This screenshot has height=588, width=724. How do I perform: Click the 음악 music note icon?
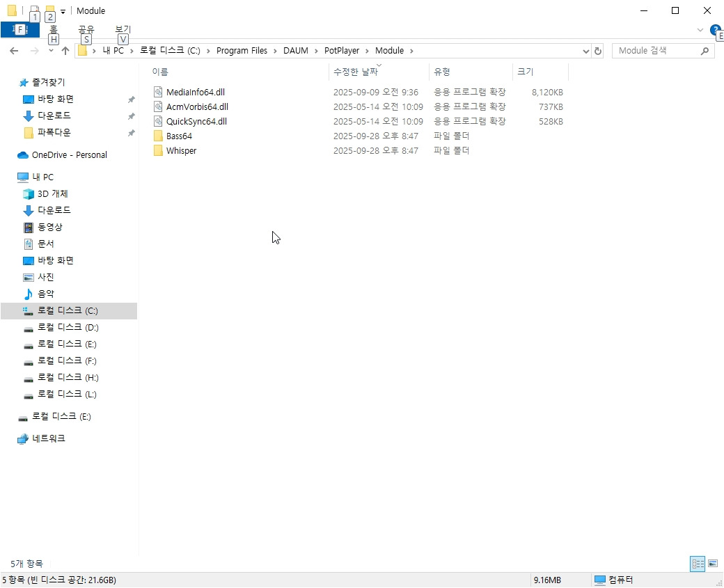(x=28, y=294)
